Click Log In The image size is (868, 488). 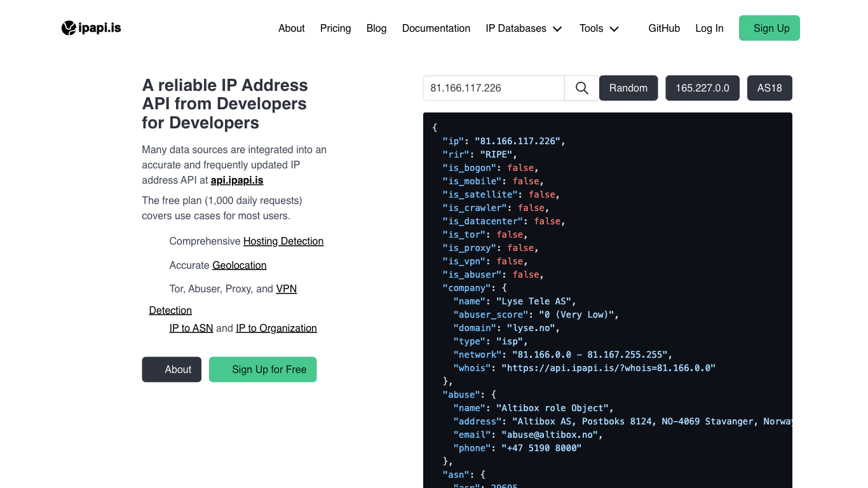tap(709, 28)
